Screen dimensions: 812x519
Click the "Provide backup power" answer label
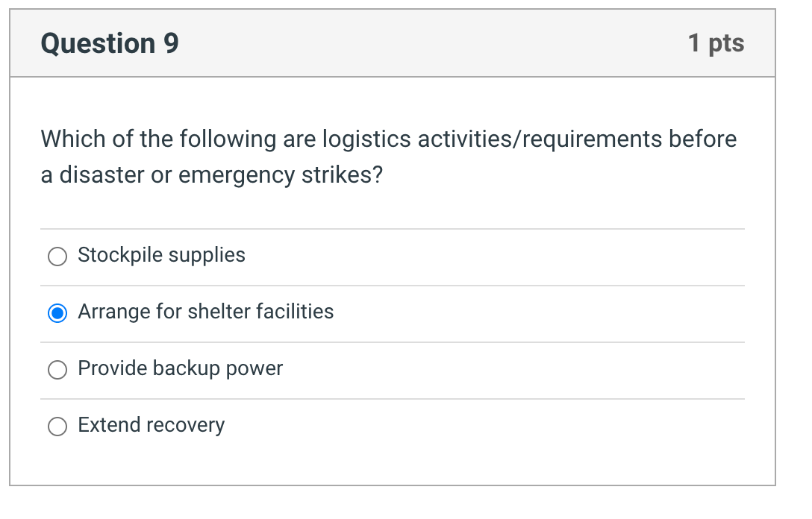(180, 368)
